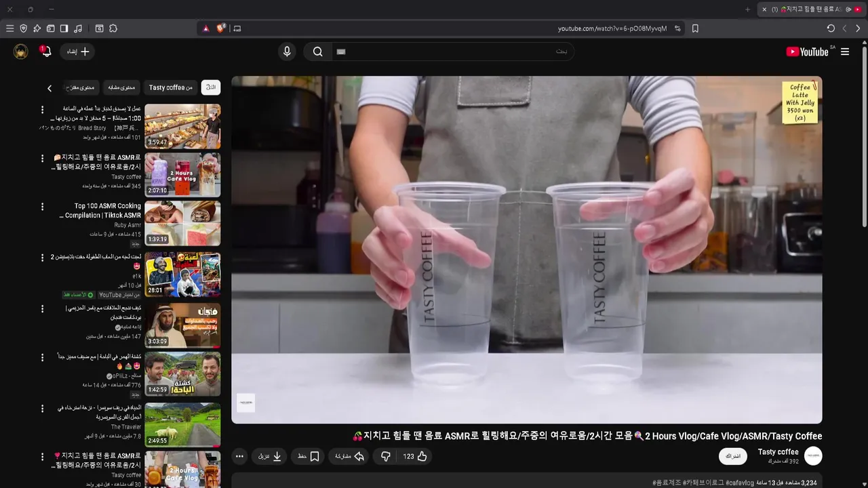Select the partially hidden leftmost filter chip
This screenshot has width=868, height=488.
tap(81, 87)
